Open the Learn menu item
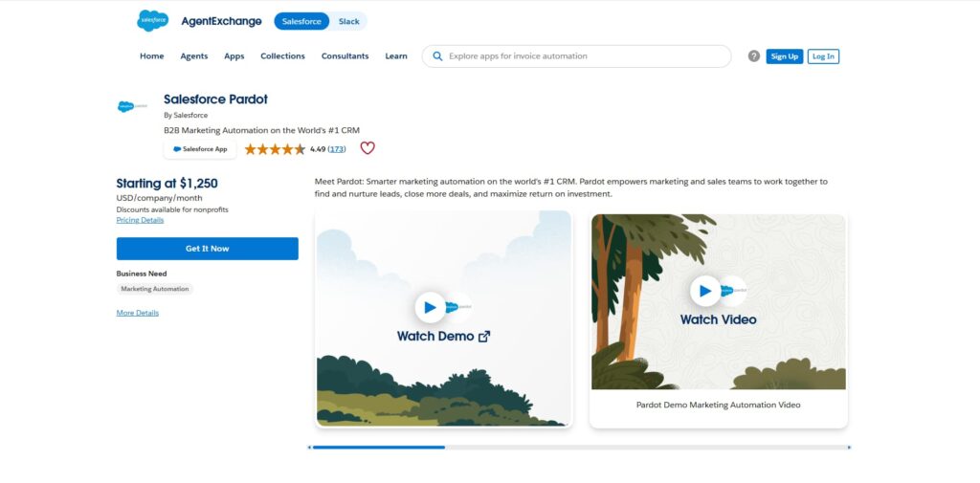Viewport: 980px width, 483px height. 396,56
